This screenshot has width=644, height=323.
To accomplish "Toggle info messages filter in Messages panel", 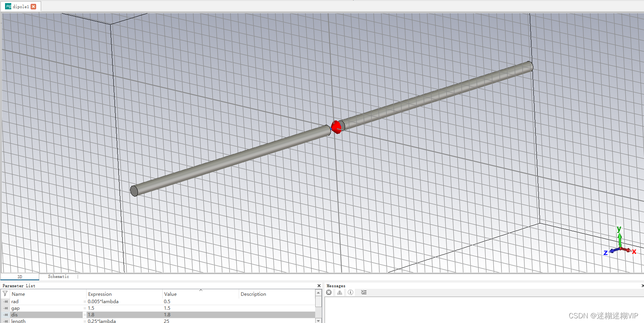I will pyautogui.click(x=351, y=292).
